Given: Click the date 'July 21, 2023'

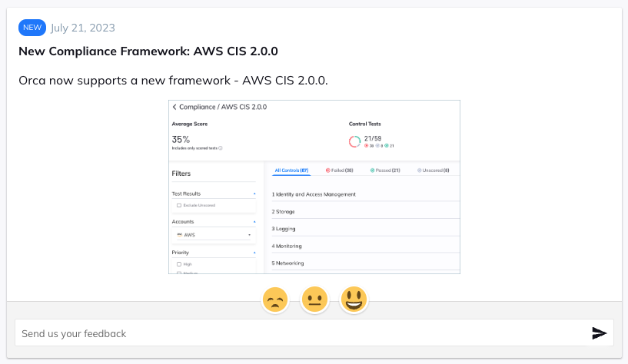Looking at the screenshot, I should (x=83, y=28).
